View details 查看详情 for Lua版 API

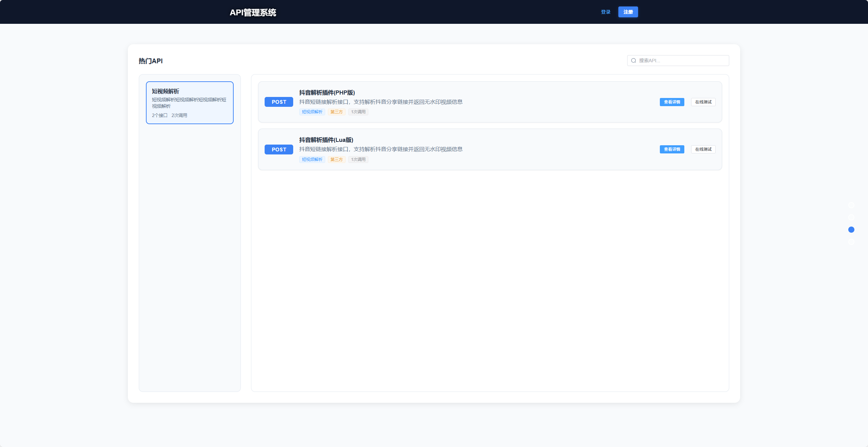click(672, 149)
